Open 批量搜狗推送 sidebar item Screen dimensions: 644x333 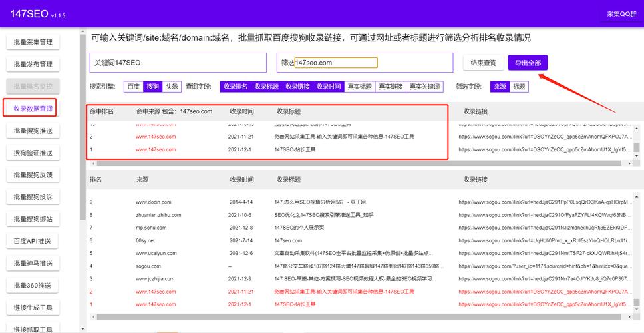pos(33,131)
